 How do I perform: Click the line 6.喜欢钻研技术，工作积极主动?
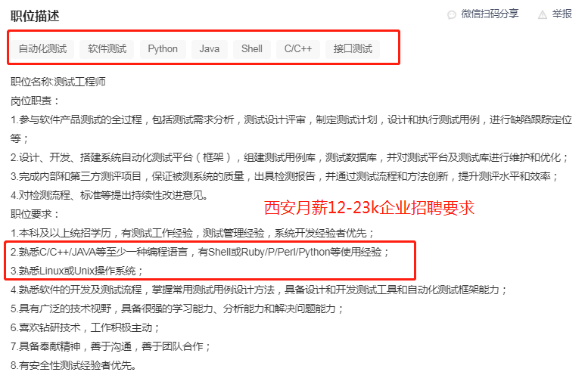85,328
